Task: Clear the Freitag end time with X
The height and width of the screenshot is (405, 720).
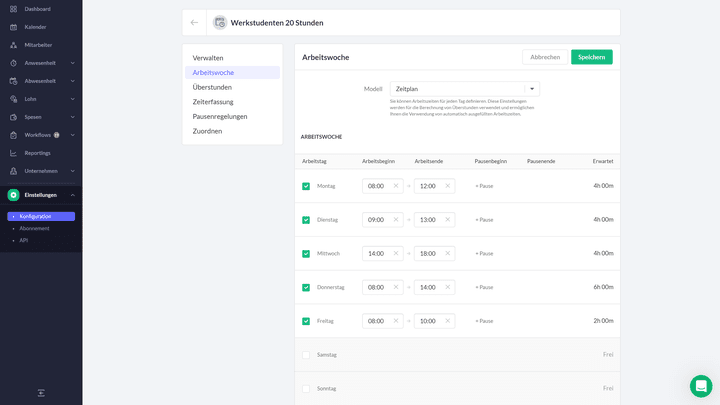Action: click(446, 321)
